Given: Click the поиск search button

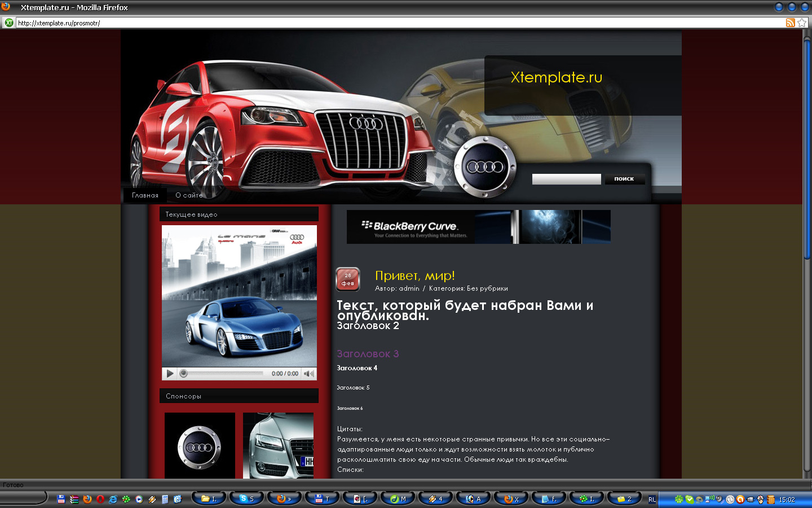Looking at the screenshot, I should pyautogui.click(x=624, y=179).
